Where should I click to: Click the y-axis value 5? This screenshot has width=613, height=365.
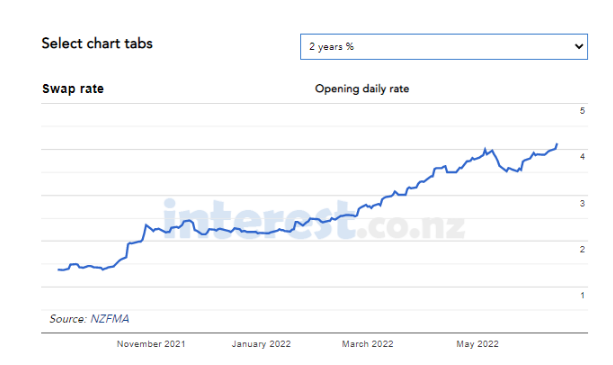tap(583, 111)
